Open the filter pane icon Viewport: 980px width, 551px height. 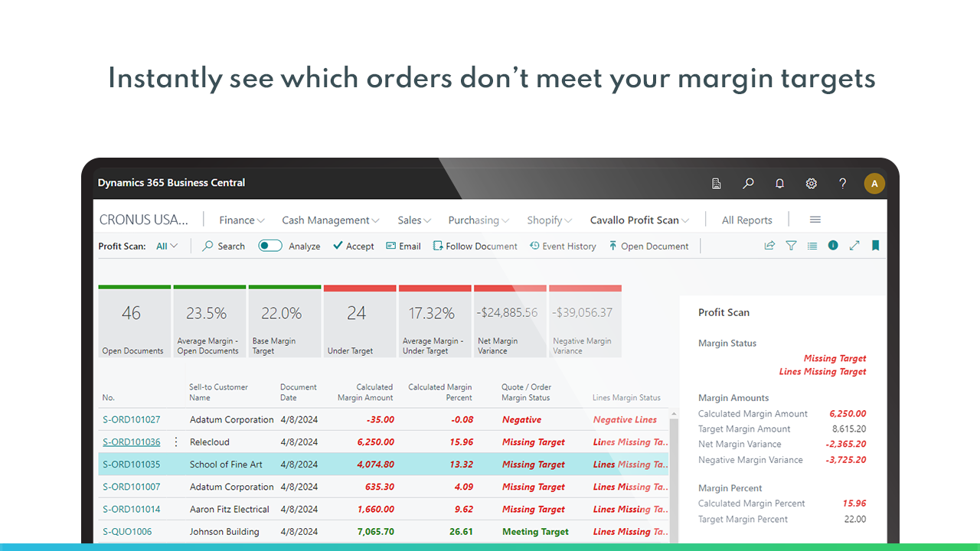(791, 246)
